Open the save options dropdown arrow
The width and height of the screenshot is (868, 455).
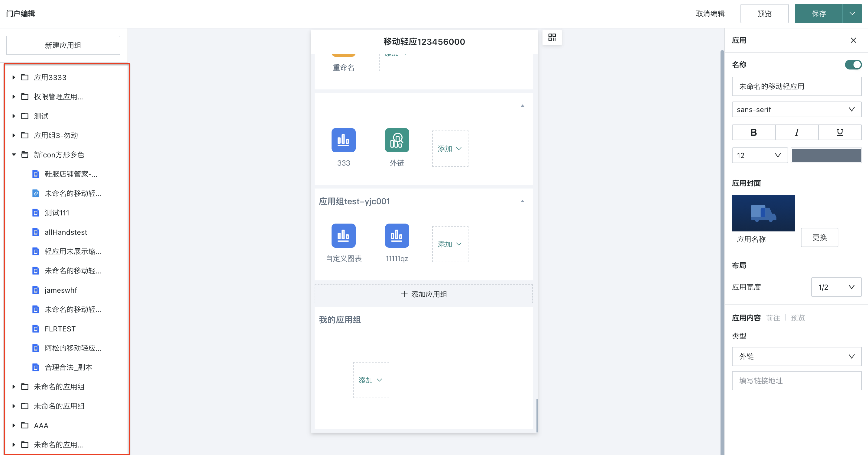tap(852, 14)
